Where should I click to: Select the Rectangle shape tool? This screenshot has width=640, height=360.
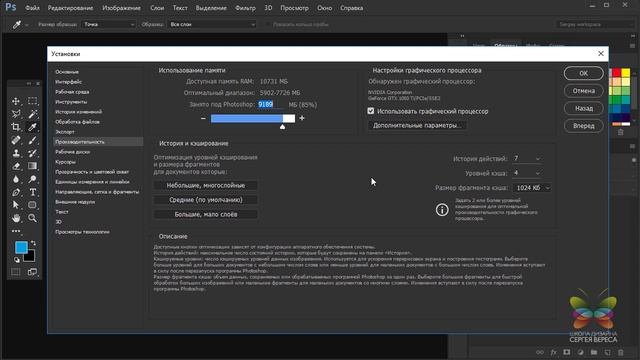click(32, 205)
